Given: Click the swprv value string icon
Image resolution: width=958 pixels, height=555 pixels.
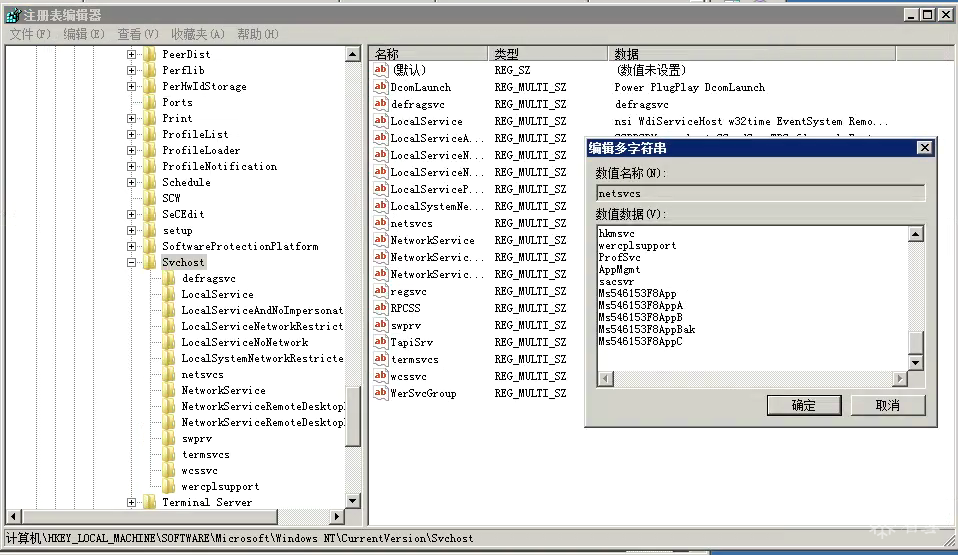Looking at the screenshot, I should (381, 325).
